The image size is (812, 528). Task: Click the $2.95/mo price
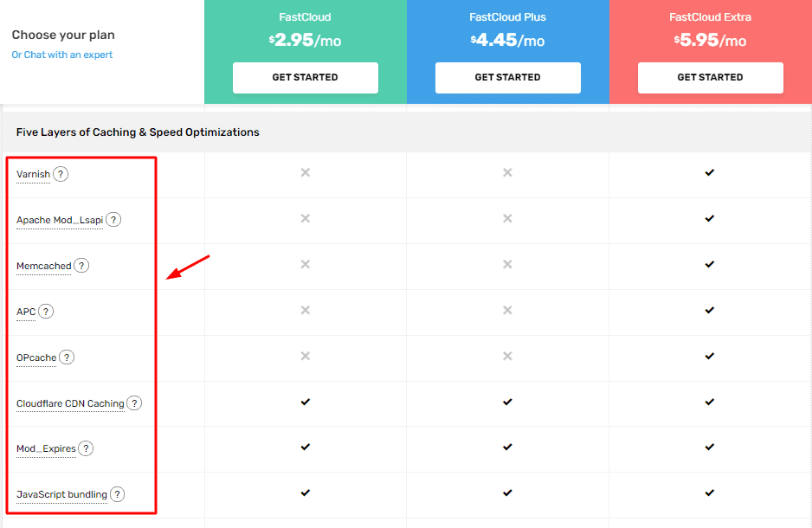pyautogui.click(x=305, y=41)
